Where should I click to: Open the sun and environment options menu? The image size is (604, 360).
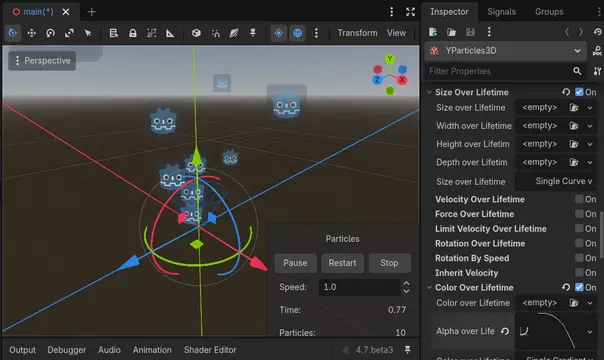pyautogui.click(x=316, y=33)
